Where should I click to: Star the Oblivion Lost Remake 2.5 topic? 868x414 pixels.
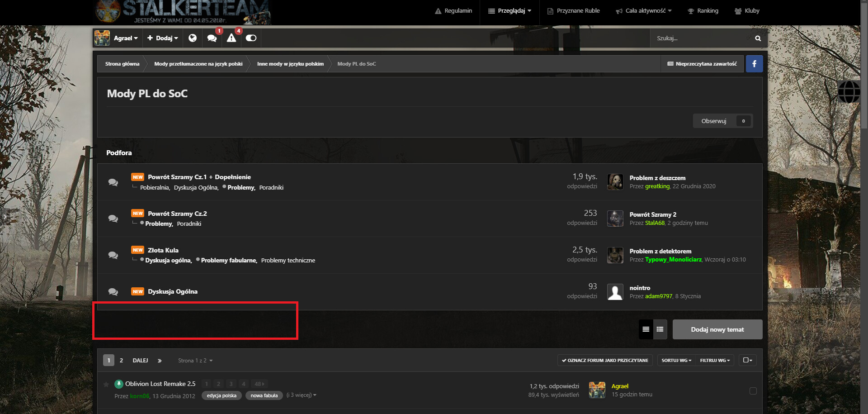(x=106, y=385)
